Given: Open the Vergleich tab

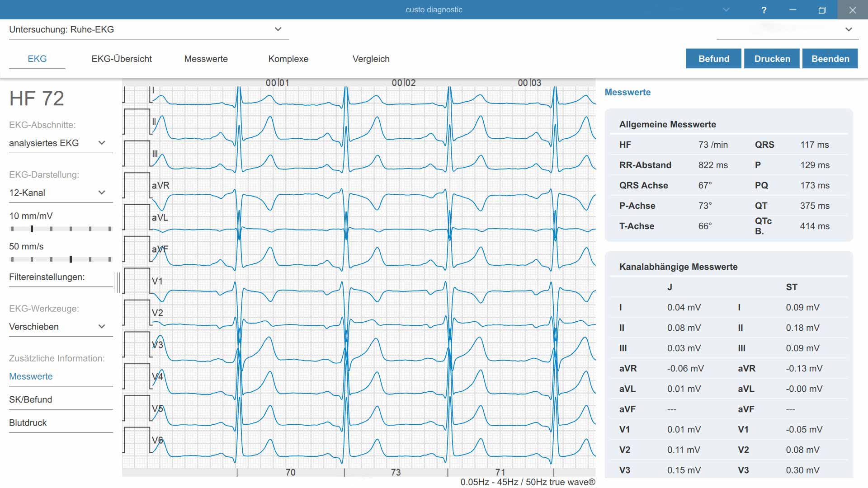Looking at the screenshot, I should (x=371, y=59).
